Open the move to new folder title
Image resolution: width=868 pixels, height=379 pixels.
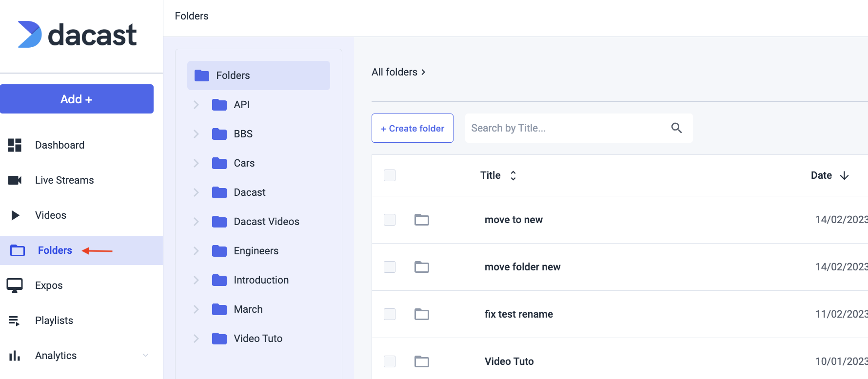(513, 220)
